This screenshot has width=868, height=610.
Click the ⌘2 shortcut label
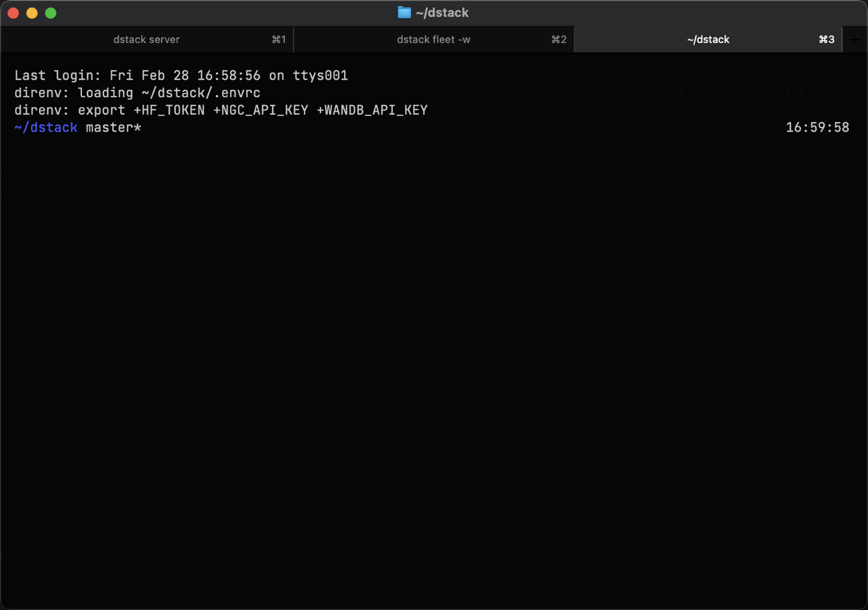559,40
